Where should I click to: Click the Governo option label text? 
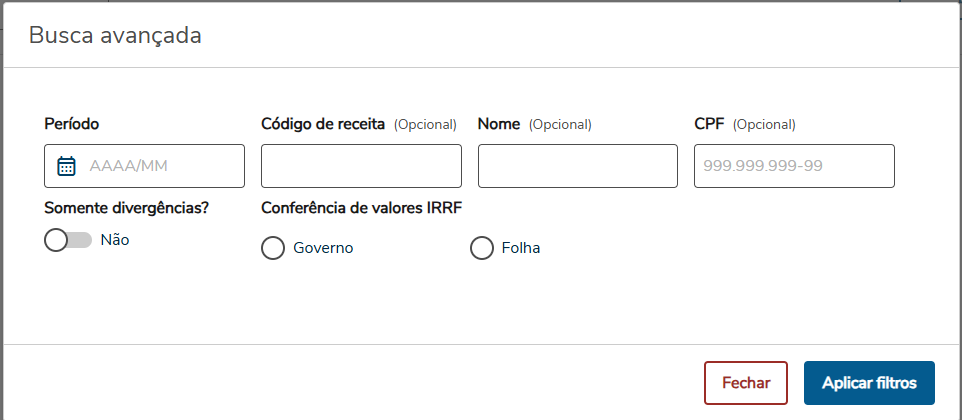323,248
